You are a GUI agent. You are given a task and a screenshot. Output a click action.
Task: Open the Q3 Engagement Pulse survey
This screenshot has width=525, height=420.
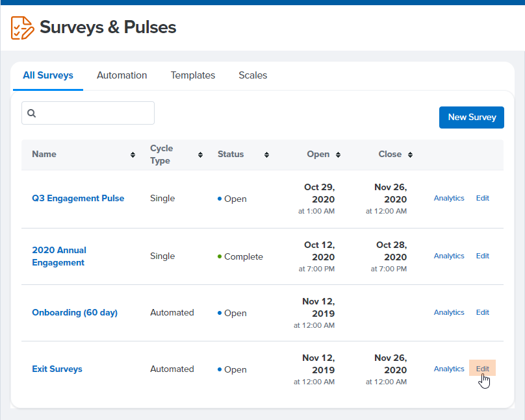(78, 198)
